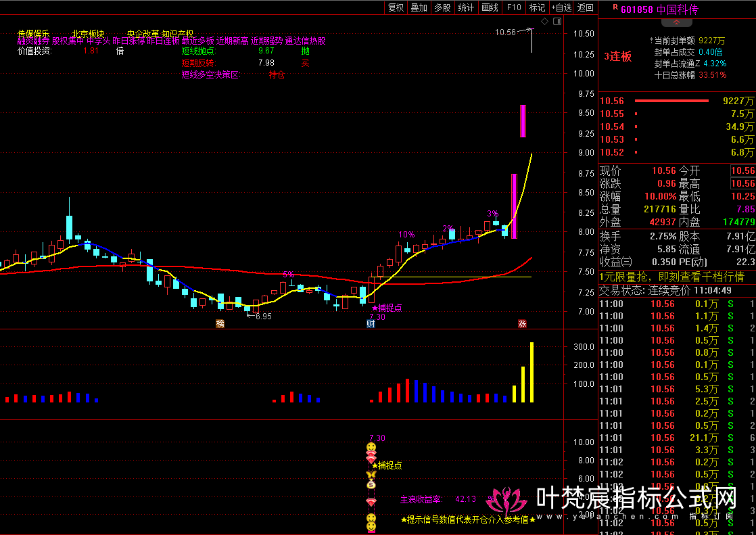Click the butterfly signal icon

pos(371,475)
